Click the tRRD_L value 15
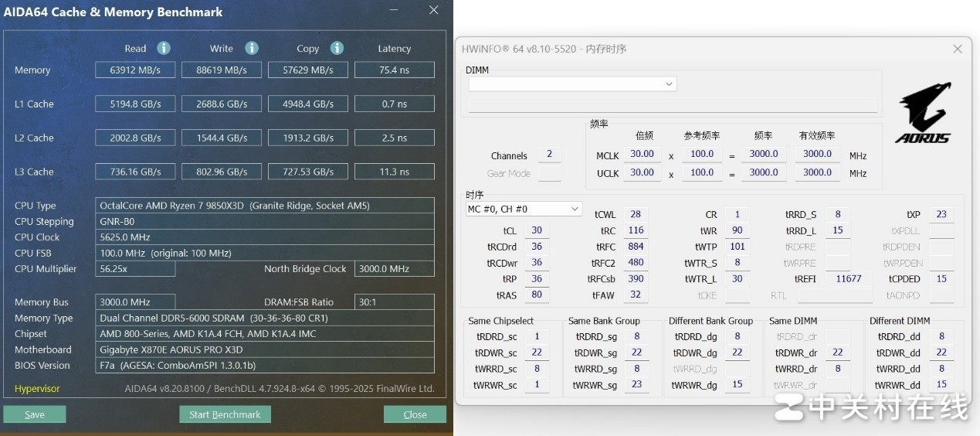980x436 pixels. pyautogui.click(x=837, y=230)
